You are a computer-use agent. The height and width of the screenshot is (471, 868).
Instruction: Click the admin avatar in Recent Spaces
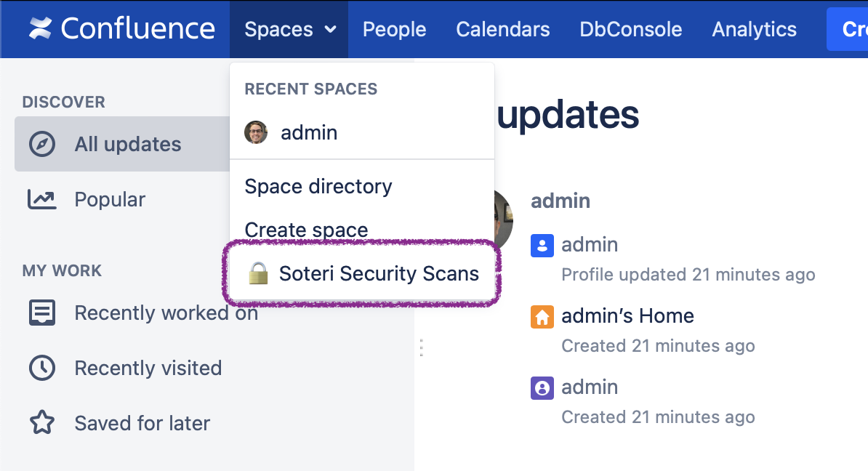pyautogui.click(x=256, y=132)
